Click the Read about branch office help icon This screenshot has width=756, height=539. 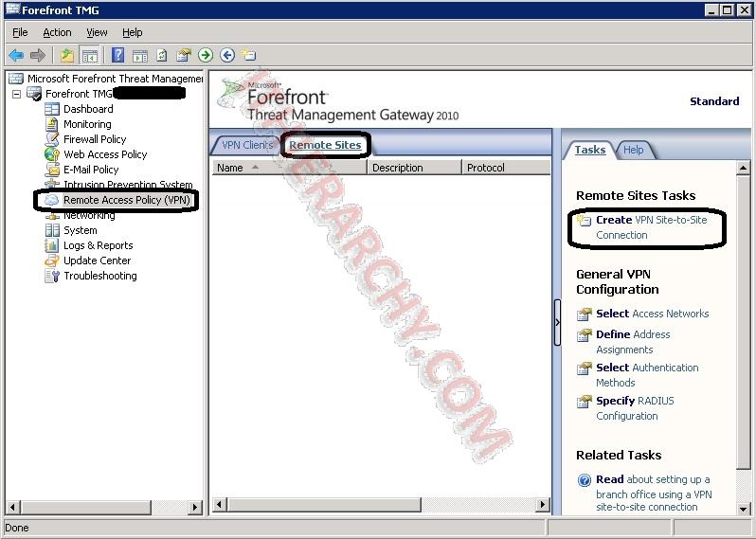click(584, 480)
